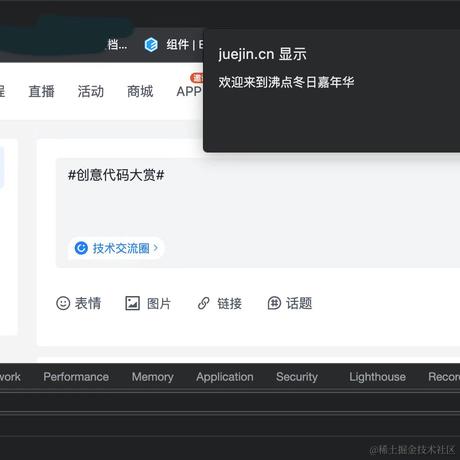Click the #创意代码大赏# text in editor
Screen dimensions: 460x460
click(x=116, y=175)
